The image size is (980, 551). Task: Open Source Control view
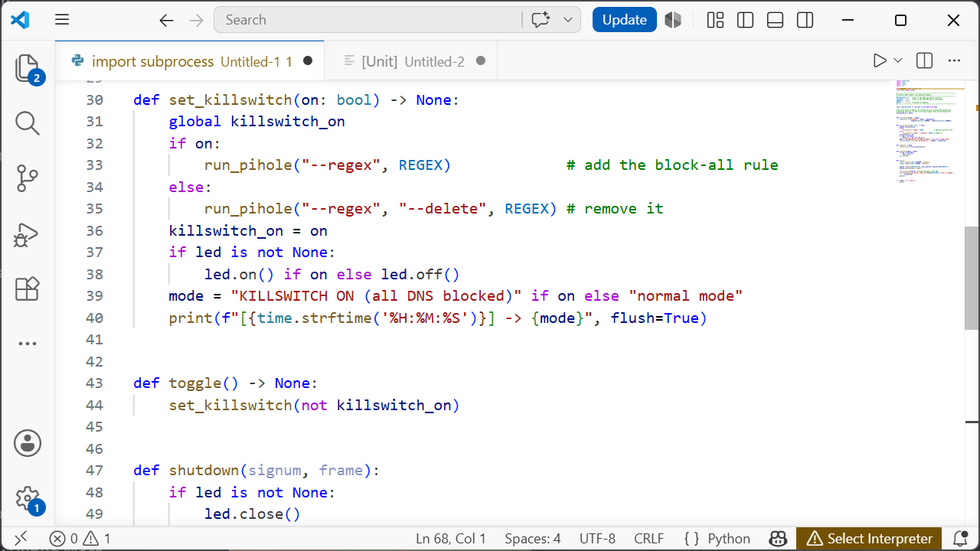pos(28,178)
